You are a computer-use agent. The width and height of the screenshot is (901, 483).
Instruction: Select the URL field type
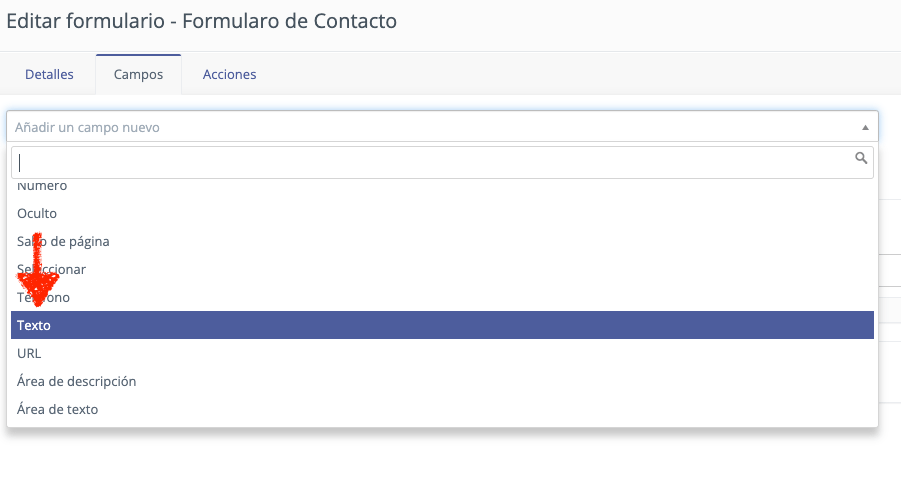[x=442, y=353]
